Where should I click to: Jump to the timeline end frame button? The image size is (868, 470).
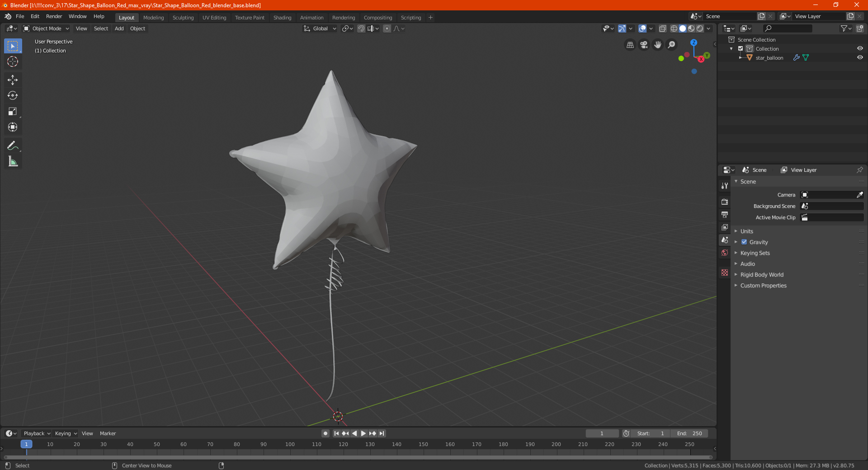tap(382, 433)
